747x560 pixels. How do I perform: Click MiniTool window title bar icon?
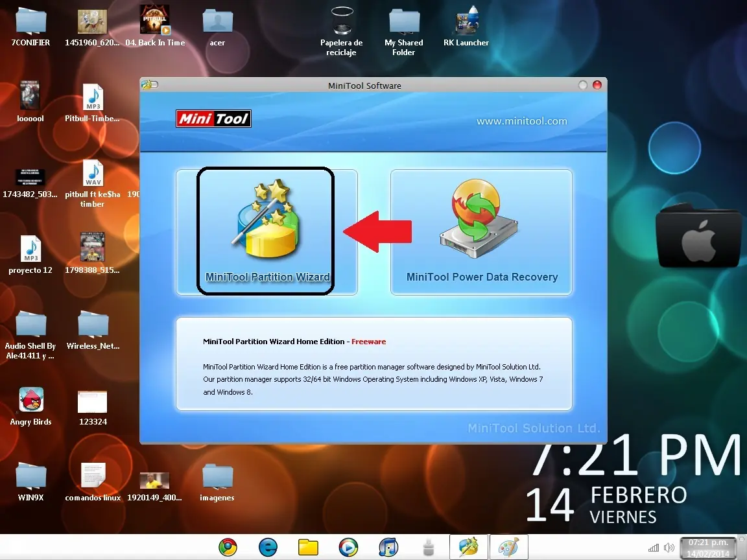[x=150, y=85]
